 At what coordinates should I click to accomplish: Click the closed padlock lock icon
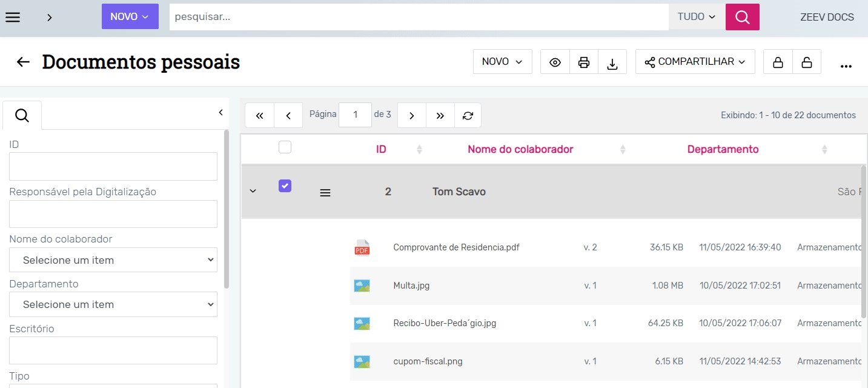pos(778,62)
